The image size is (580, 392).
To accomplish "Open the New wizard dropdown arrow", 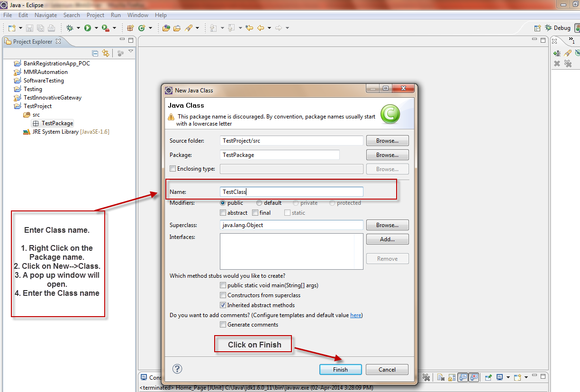I will [20, 28].
